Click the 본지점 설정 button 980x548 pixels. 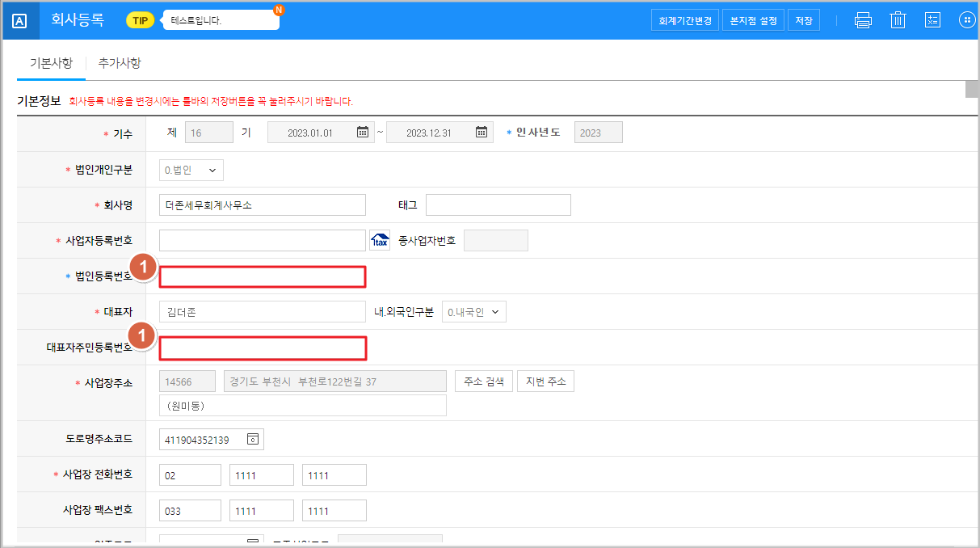point(753,19)
